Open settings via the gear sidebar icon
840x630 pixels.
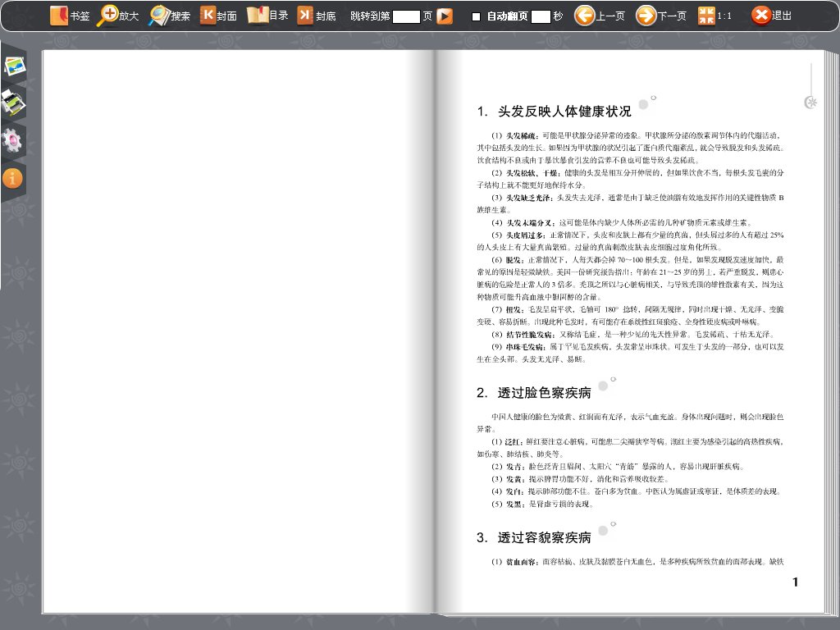[x=11, y=141]
